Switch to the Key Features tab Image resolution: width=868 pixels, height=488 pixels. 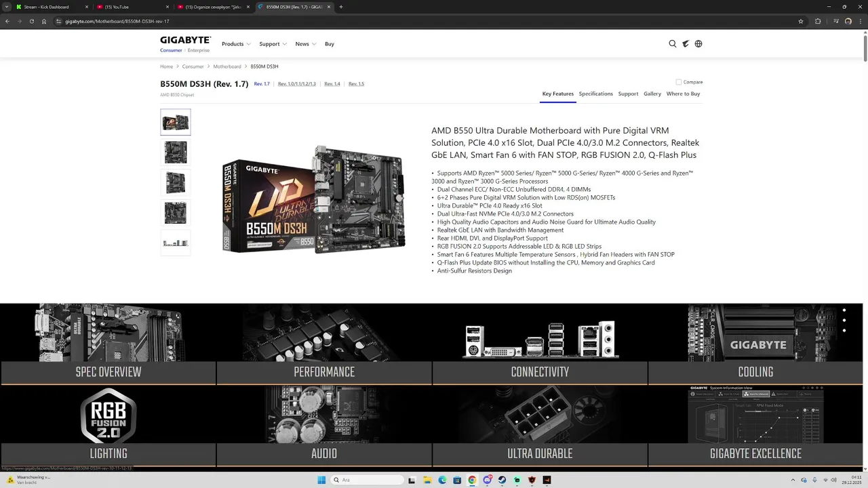pos(558,94)
